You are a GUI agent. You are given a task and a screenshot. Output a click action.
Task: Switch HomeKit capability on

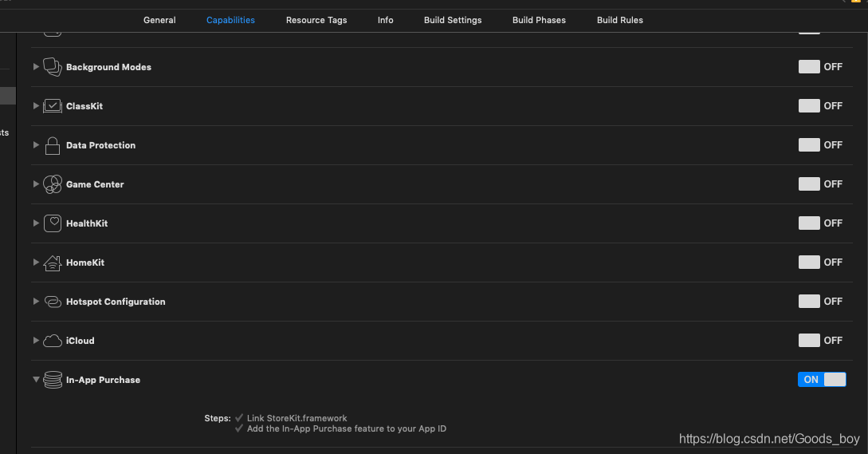(820, 263)
